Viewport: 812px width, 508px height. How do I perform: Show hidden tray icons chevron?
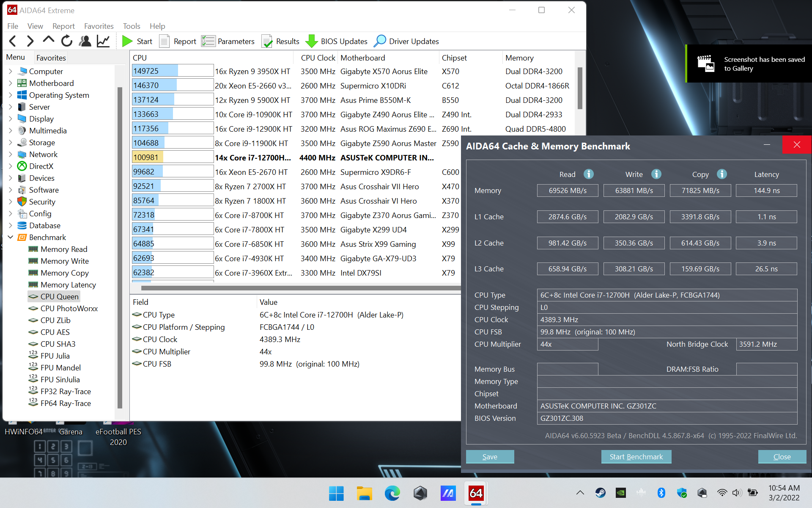point(580,492)
